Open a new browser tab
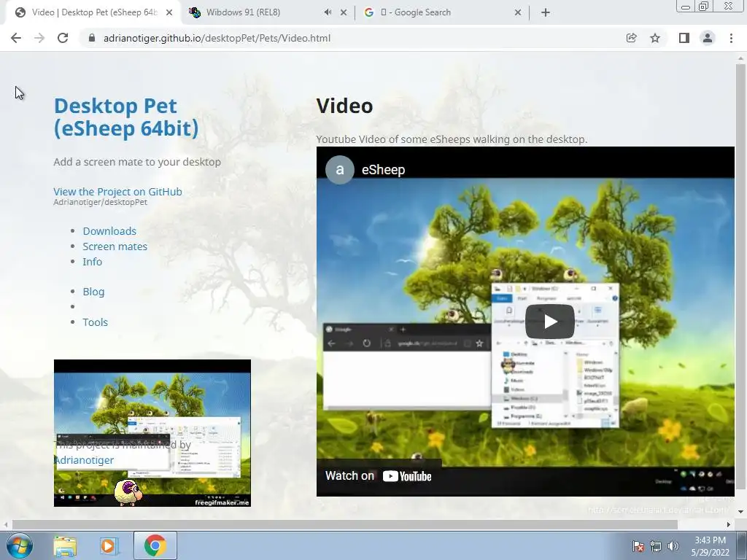747x560 pixels. [546, 12]
